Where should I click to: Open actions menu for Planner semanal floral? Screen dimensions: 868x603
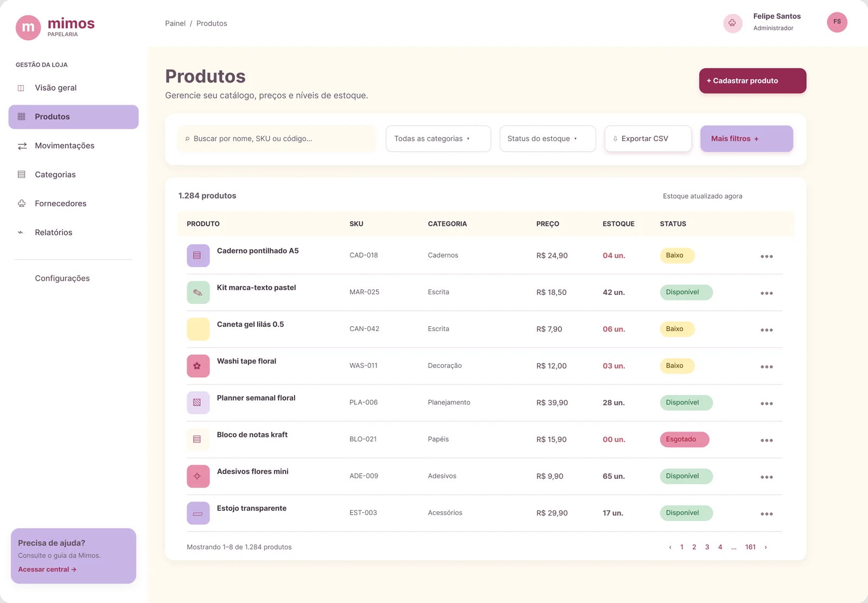pyautogui.click(x=767, y=403)
